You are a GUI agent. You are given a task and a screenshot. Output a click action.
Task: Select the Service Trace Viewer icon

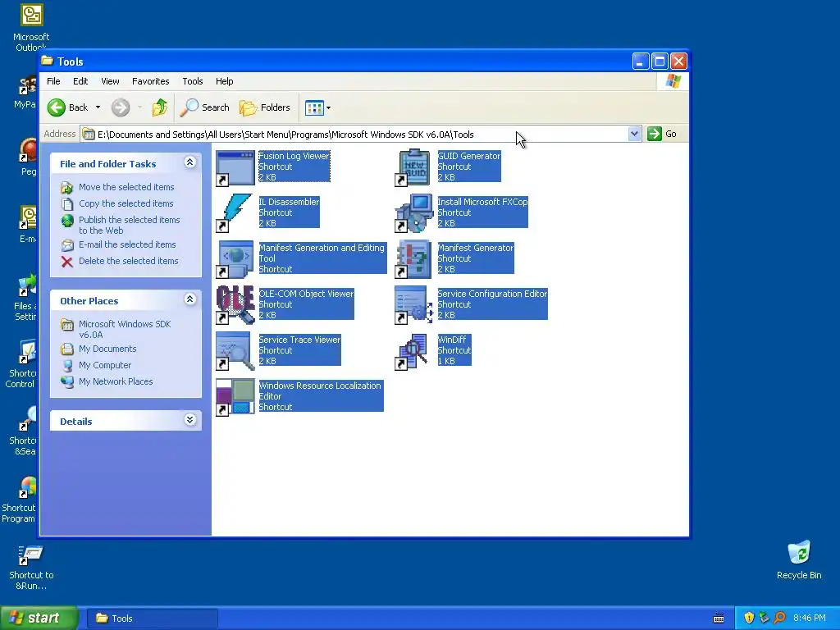pyautogui.click(x=235, y=351)
